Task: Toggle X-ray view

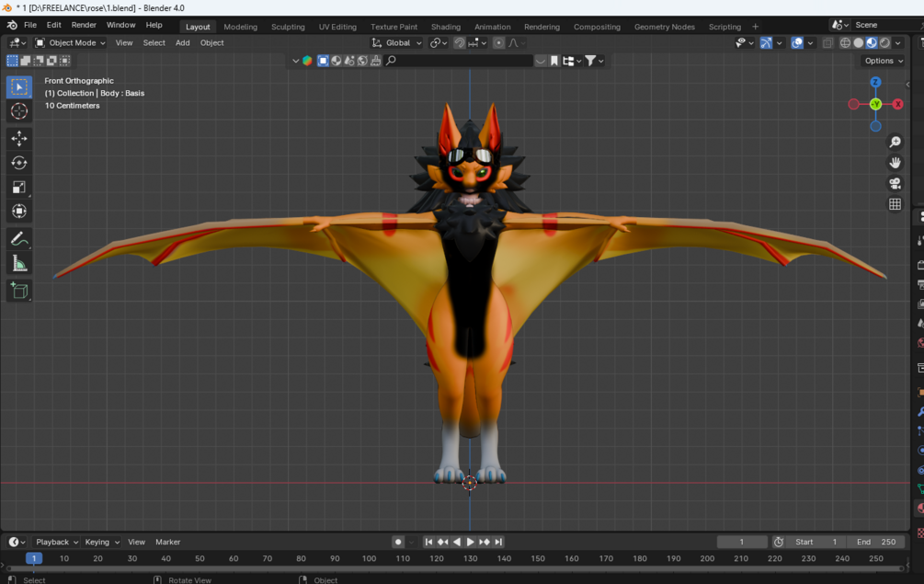Action: [x=827, y=43]
